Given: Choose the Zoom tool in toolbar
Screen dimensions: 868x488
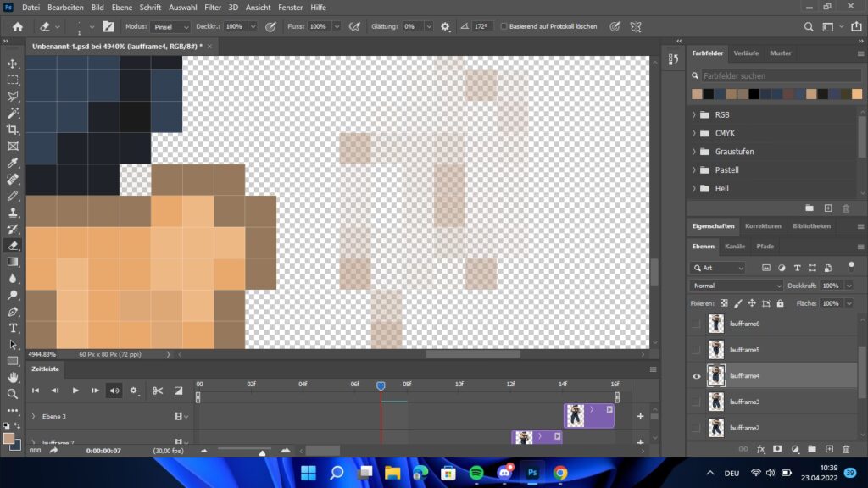Looking at the screenshot, I should coord(13,394).
